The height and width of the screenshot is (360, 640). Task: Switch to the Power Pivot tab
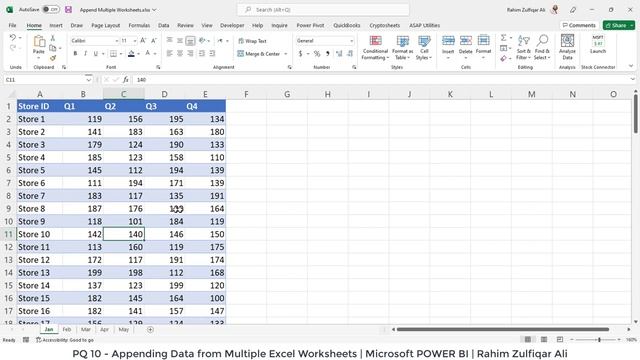[x=310, y=25]
